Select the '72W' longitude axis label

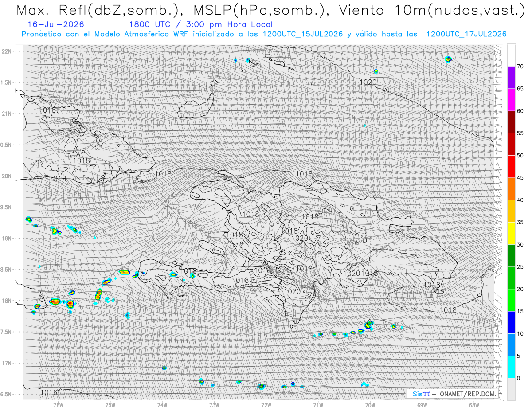266,405
